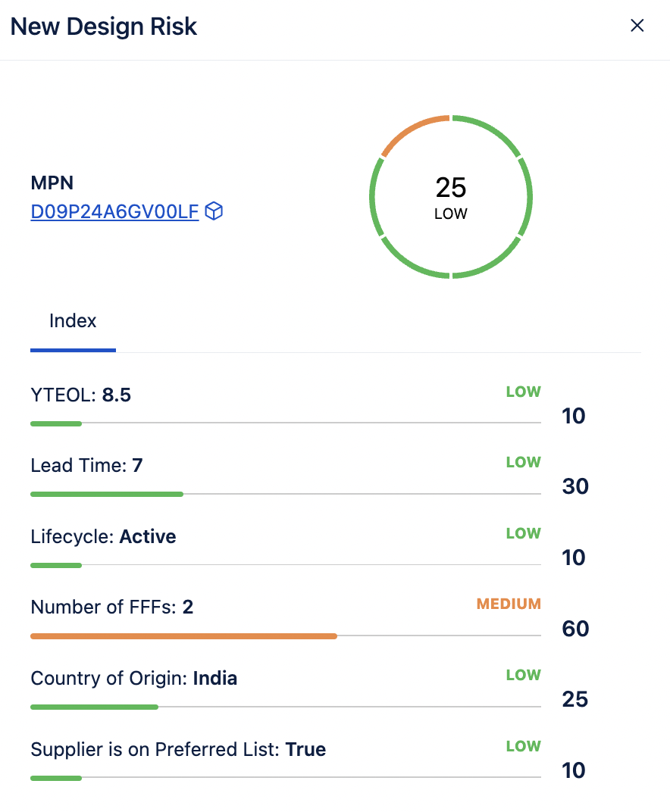Click the 3D cube icon beside the MPN

214,211
